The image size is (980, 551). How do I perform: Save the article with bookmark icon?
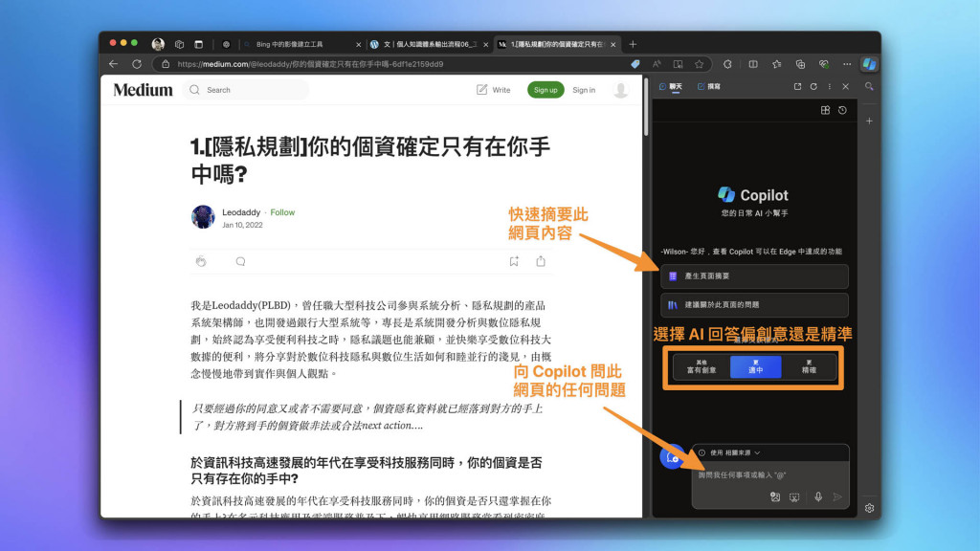pyautogui.click(x=514, y=261)
